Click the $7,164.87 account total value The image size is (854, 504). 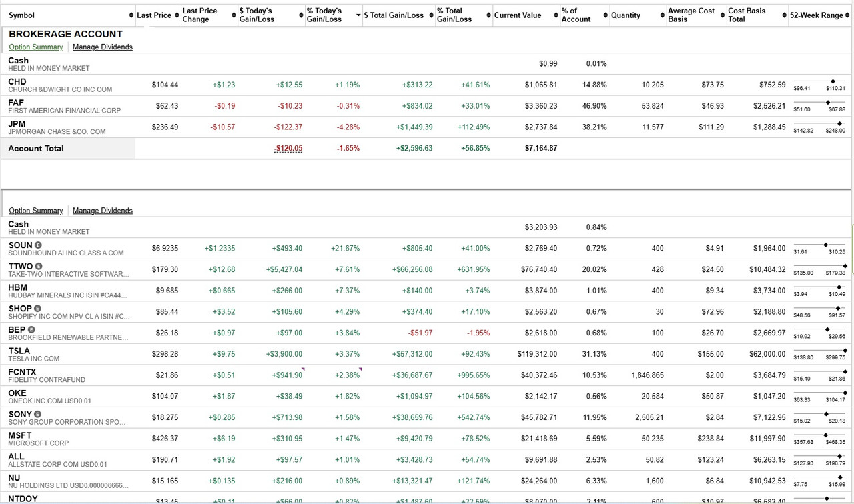pyautogui.click(x=541, y=148)
